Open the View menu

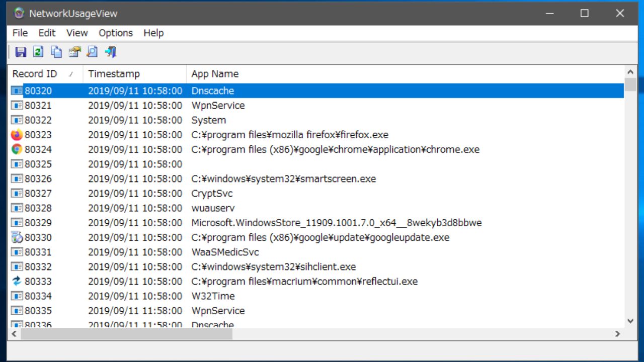77,33
